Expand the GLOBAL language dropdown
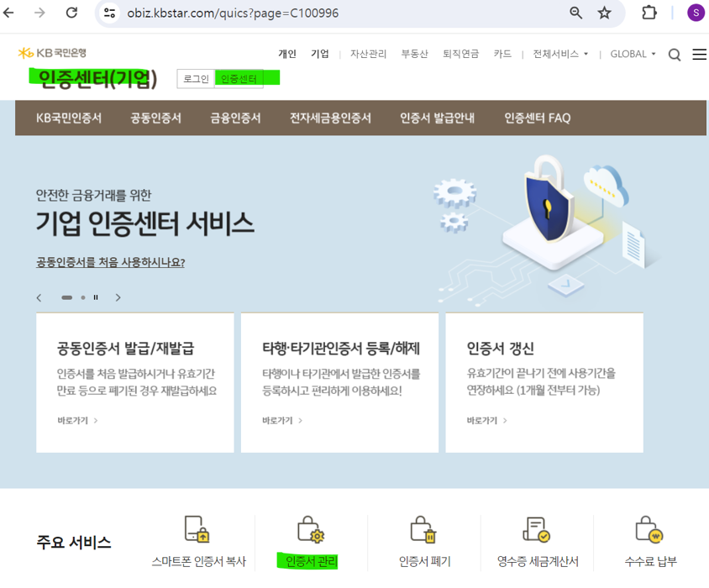This screenshot has width=709, height=588. [x=633, y=54]
